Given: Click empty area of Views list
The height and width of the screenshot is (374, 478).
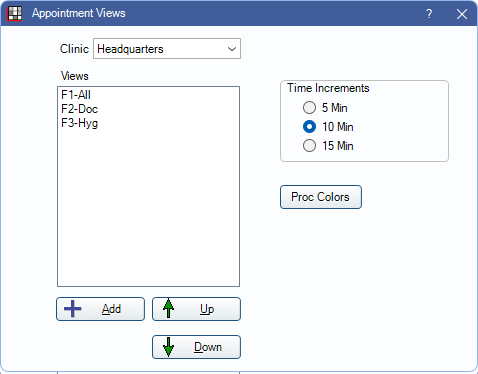Looking at the screenshot, I should 148,207.
